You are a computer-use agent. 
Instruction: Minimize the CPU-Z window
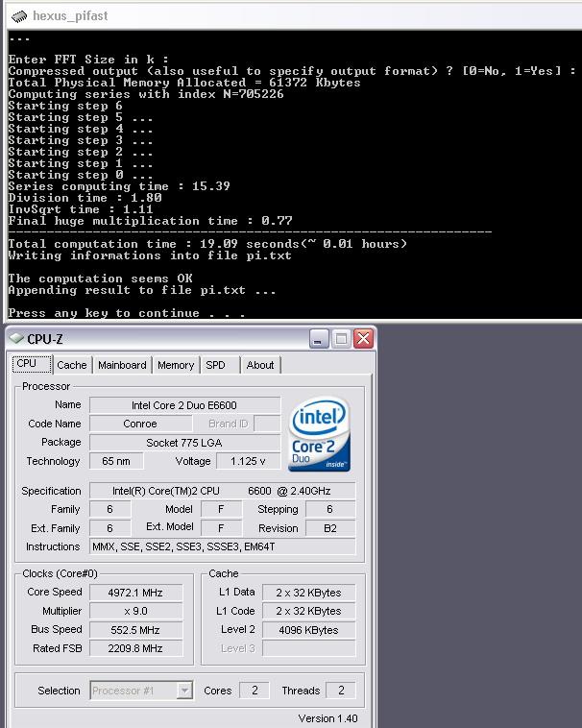pyautogui.click(x=319, y=339)
